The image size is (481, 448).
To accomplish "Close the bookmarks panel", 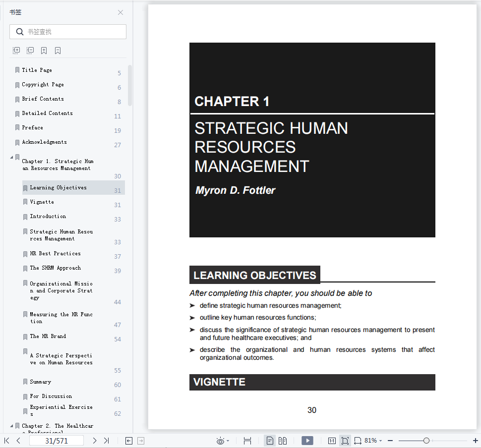I will tap(120, 12).
